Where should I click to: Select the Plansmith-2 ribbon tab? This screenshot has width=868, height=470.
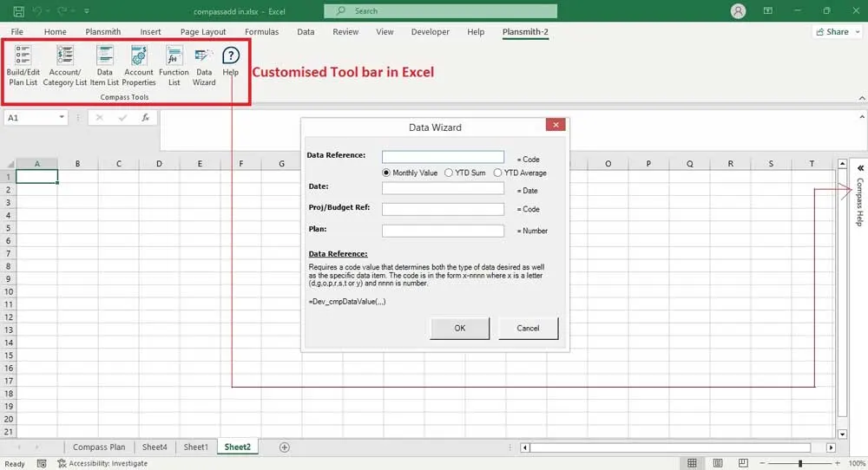point(525,31)
